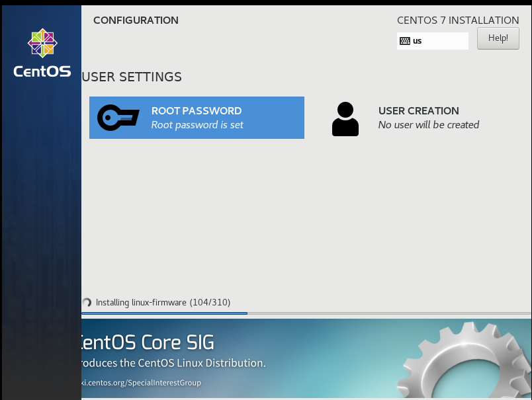Open the Root Password settings
Viewport: 532px width, 400px height.
coord(197,118)
